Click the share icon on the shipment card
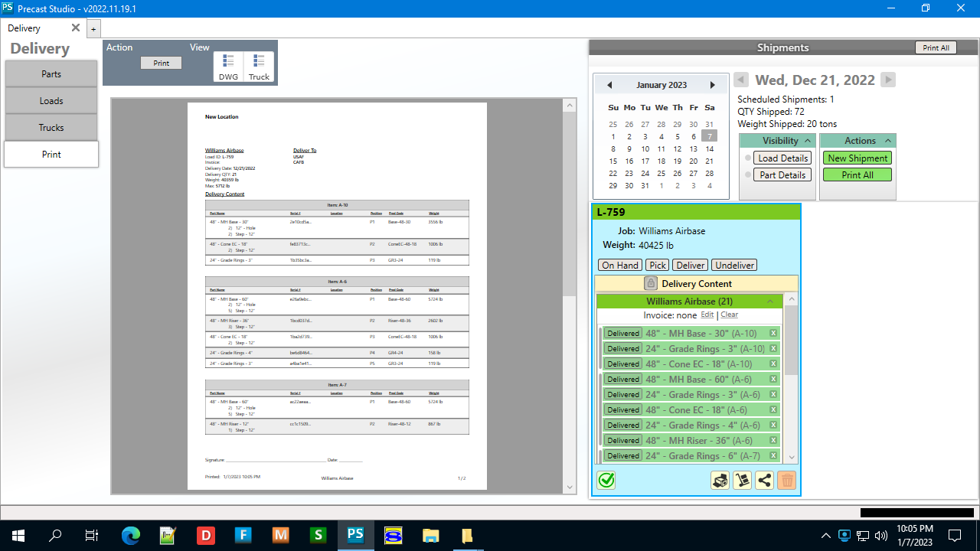980x551 pixels. click(x=764, y=480)
